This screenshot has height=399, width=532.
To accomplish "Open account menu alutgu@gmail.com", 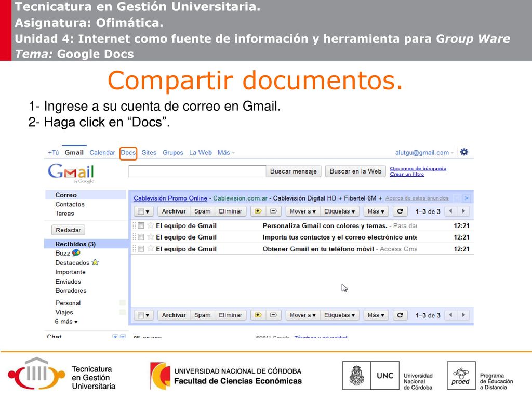I will [424, 153].
